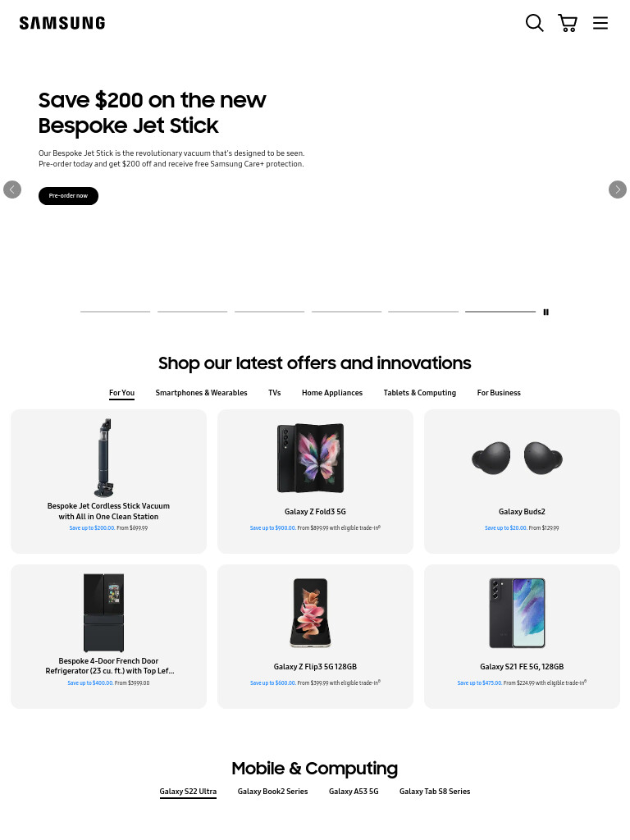The image size is (630, 840).
Task: Switch to the TVs tab
Action: coord(274,393)
